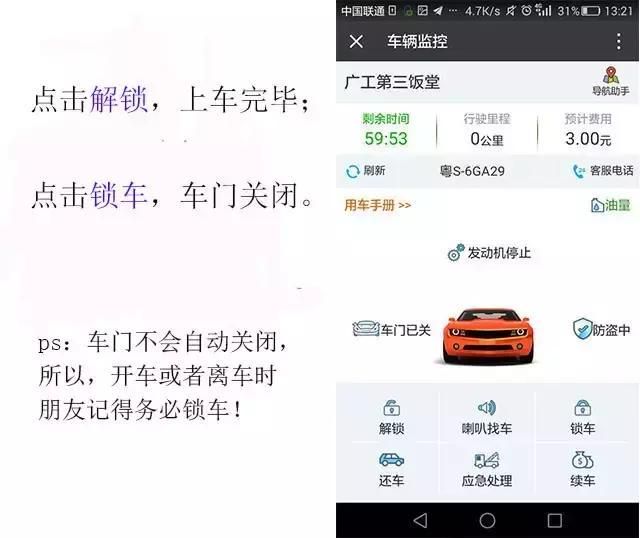The height and width of the screenshot is (538, 640).
Task: Tap the 防盗中 anti-theft status
Action: point(601,329)
